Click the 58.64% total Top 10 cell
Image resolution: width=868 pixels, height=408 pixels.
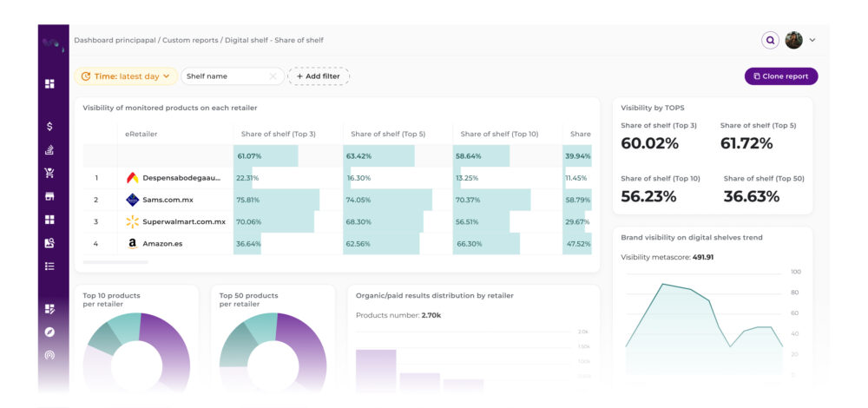[x=507, y=156]
